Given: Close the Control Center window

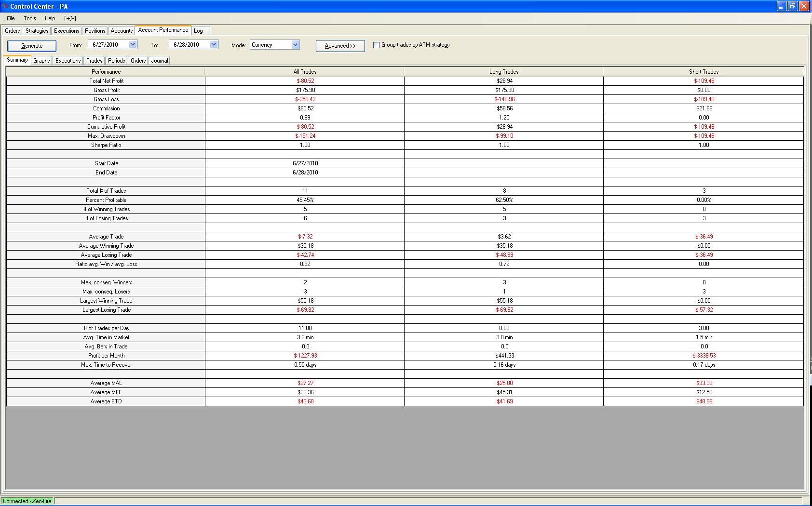Looking at the screenshot, I should tap(804, 6).
